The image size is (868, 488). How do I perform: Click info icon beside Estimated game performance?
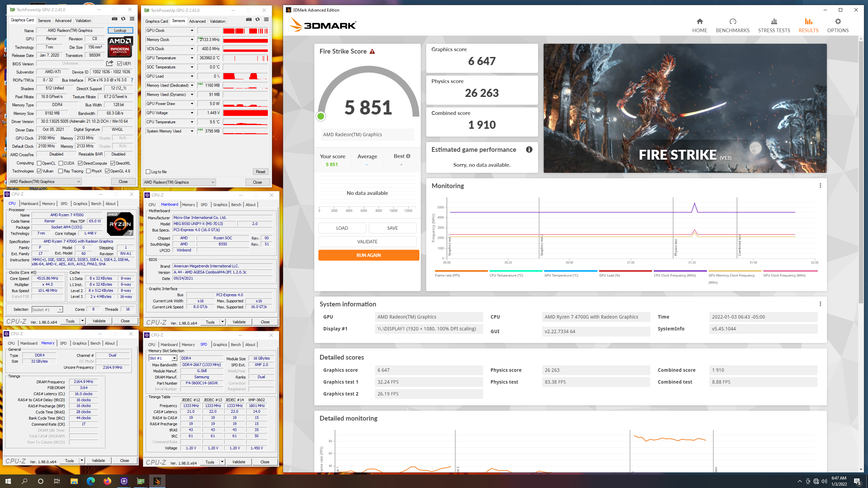[529, 149]
